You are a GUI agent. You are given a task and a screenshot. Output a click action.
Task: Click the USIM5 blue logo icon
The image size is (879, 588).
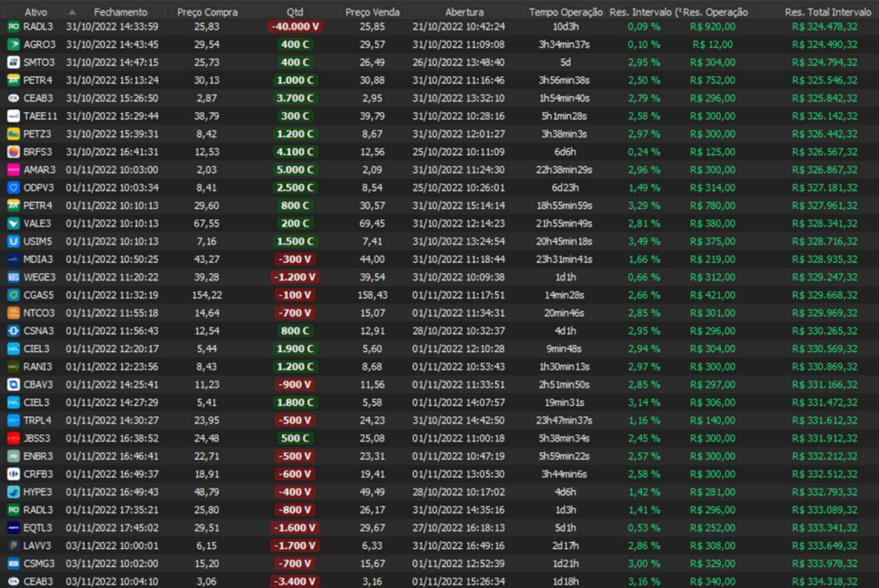(13, 241)
